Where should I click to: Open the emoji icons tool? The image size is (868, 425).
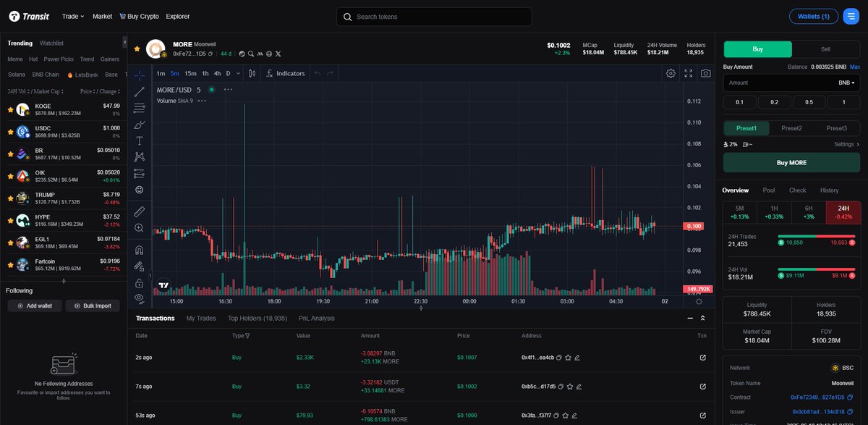tap(140, 190)
